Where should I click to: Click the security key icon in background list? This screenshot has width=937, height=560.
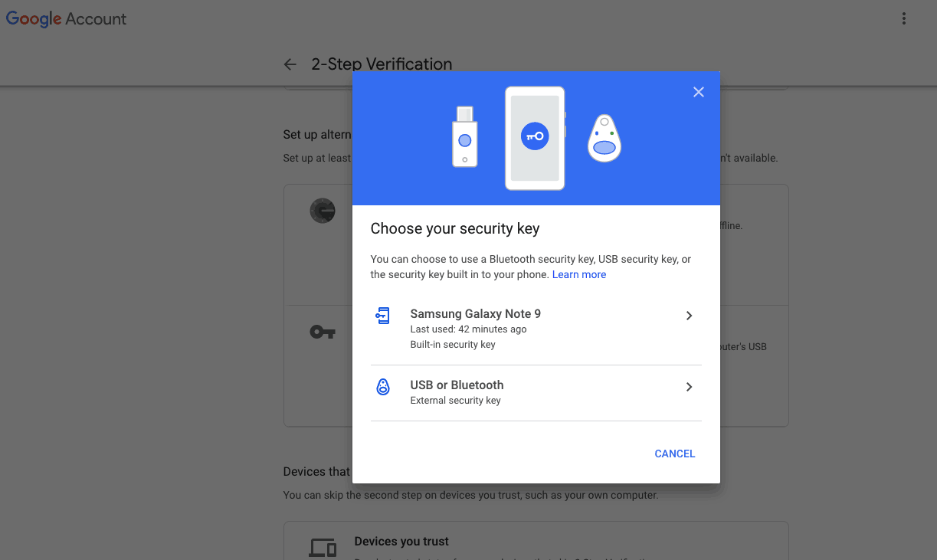323,332
